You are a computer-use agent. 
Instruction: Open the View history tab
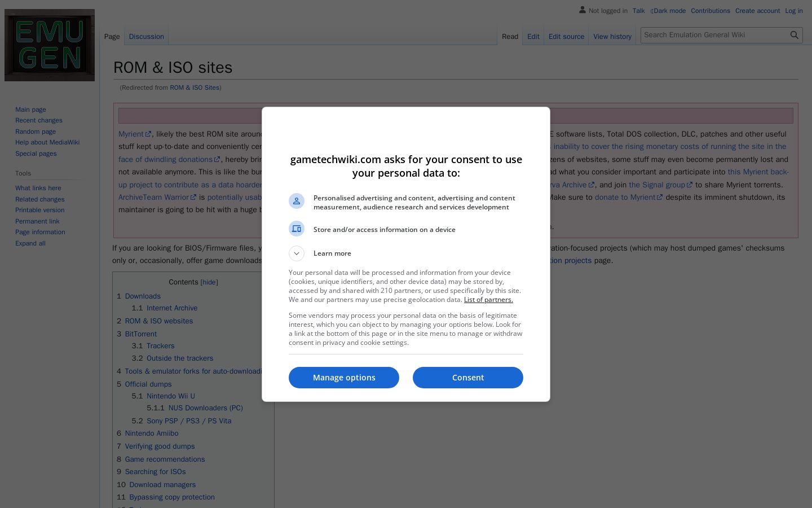point(612,37)
